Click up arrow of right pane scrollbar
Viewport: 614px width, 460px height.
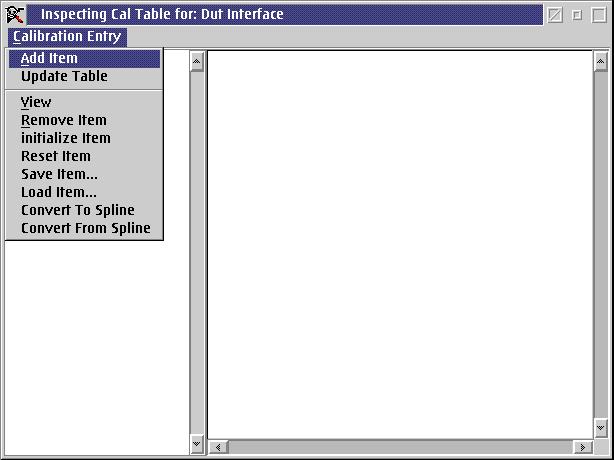click(601, 62)
